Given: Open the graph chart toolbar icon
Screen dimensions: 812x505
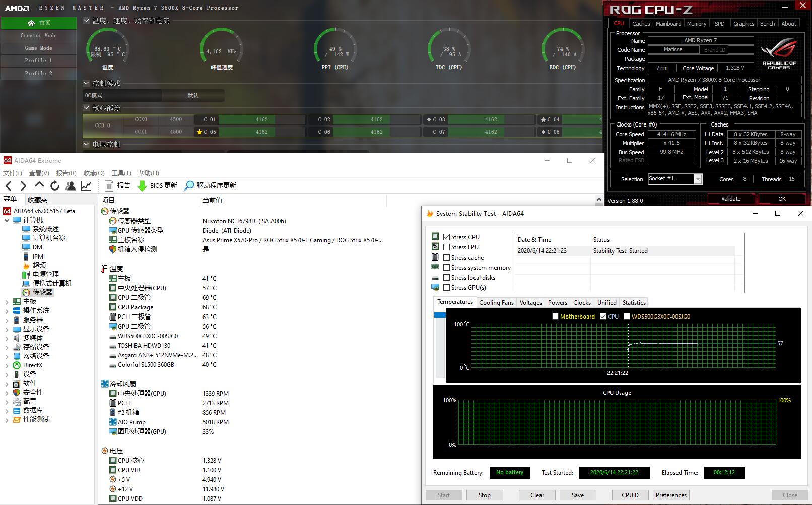Looking at the screenshot, I should tap(86, 186).
